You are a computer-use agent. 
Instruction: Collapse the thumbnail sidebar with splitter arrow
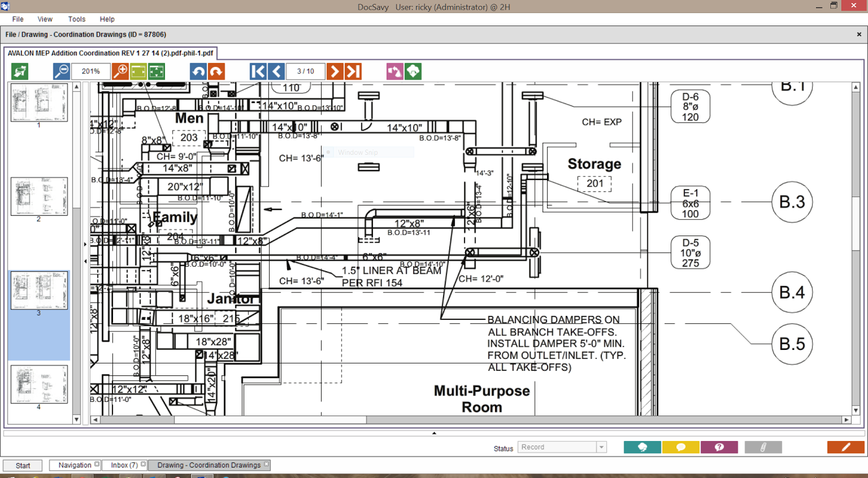[x=86, y=261]
